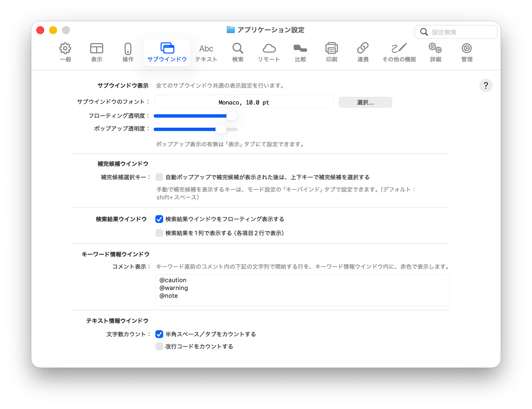The height and width of the screenshot is (409, 532).
Task: Uncheck 検索結果ウインドウをフローティング表示する
Action: click(159, 219)
